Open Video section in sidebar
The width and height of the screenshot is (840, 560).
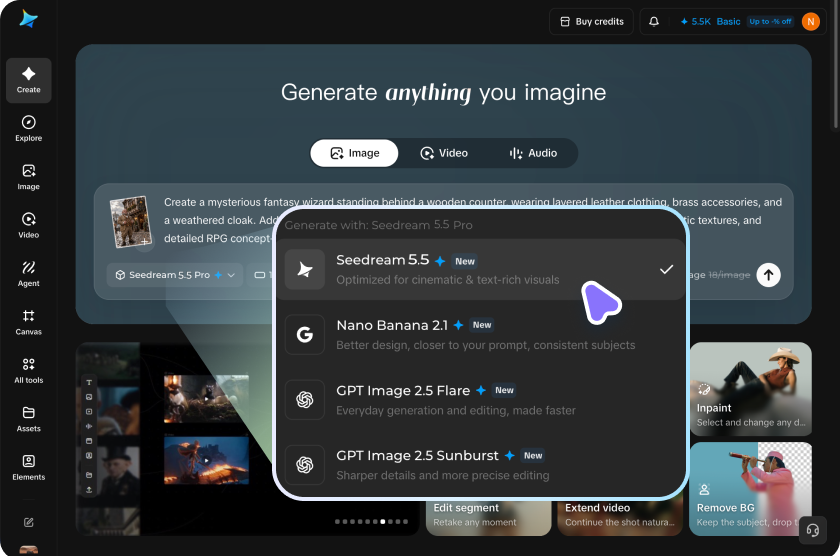[x=28, y=226]
